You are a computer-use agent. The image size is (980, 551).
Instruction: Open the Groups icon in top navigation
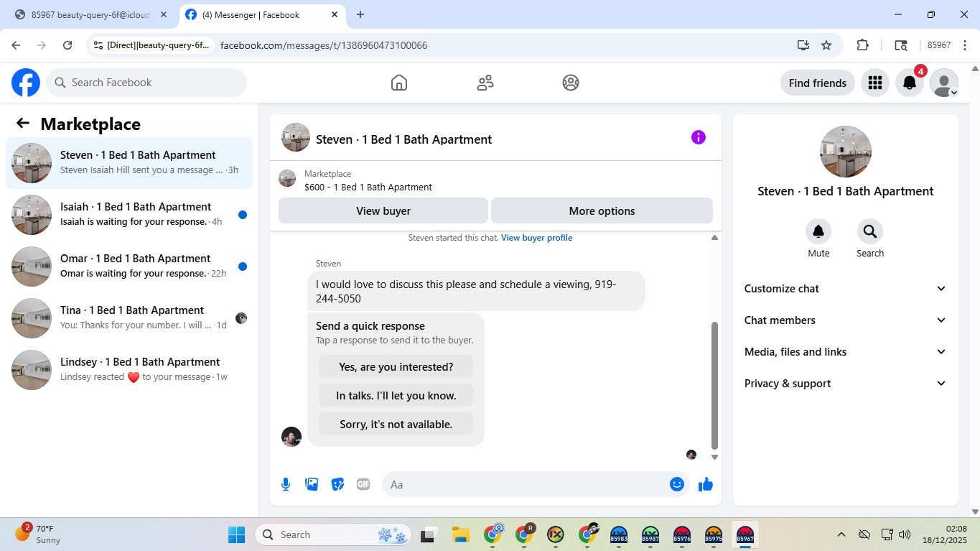[x=571, y=83]
